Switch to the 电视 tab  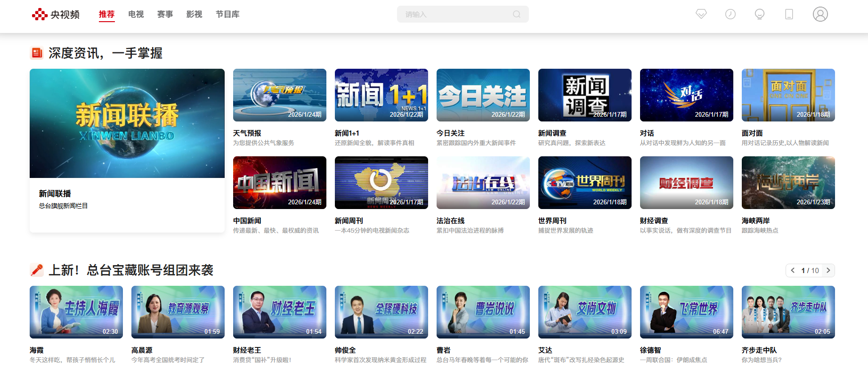coord(136,14)
